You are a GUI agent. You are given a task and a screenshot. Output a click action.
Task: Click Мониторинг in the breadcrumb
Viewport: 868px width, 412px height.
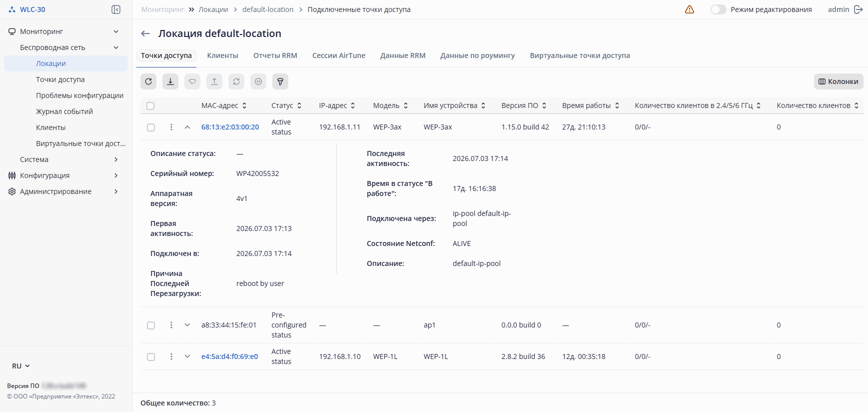coord(163,9)
